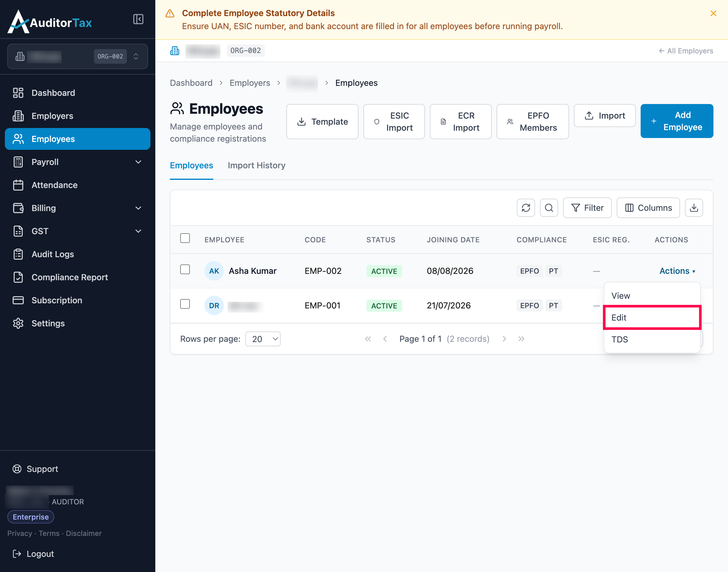Open the Subscription page
The width and height of the screenshot is (728, 572).
point(78,300)
